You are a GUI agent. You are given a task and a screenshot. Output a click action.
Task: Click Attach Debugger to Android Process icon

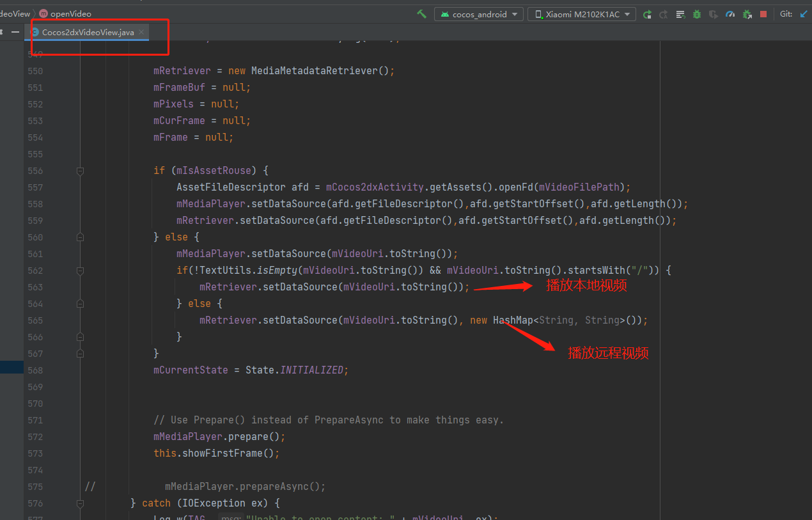coord(747,14)
